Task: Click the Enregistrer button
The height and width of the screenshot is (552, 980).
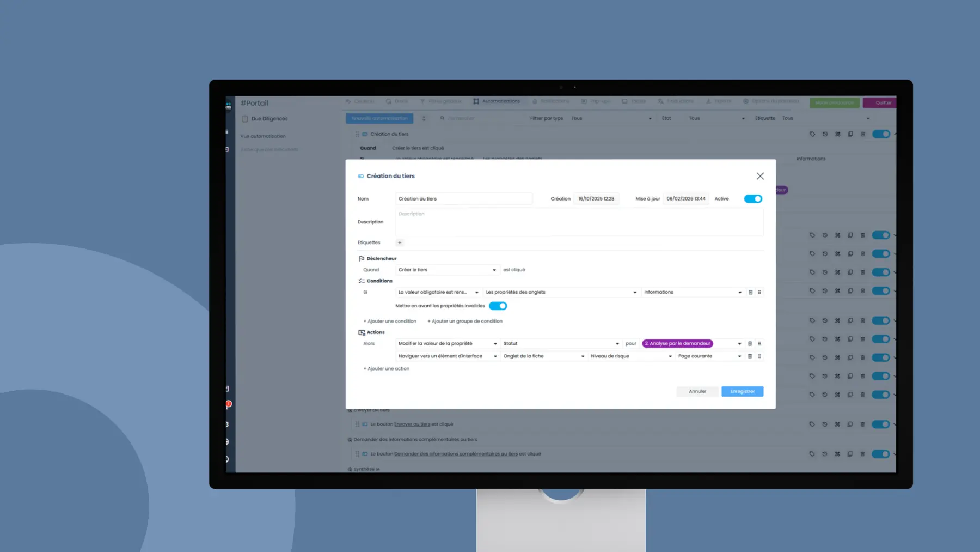Action: pyautogui.click(x=742, y=391)
